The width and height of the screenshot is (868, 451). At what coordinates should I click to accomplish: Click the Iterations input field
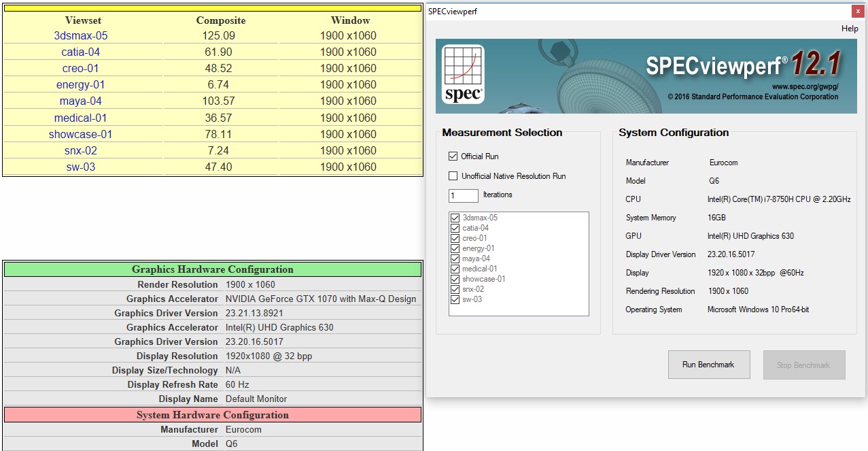tap(463, 195)
